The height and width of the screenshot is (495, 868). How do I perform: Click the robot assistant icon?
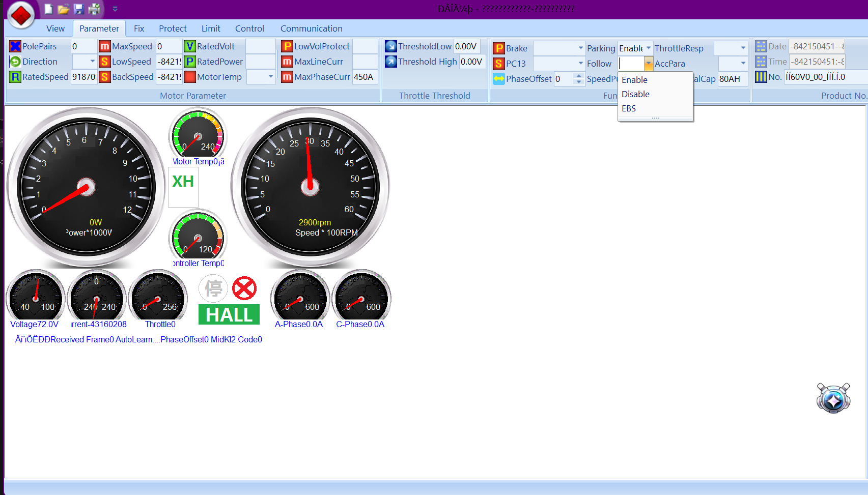pos(833,398)
